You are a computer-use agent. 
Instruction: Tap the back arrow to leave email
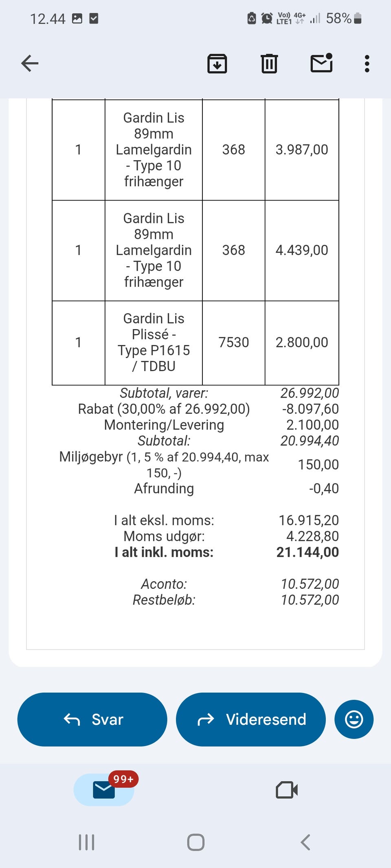click(30, 63)
